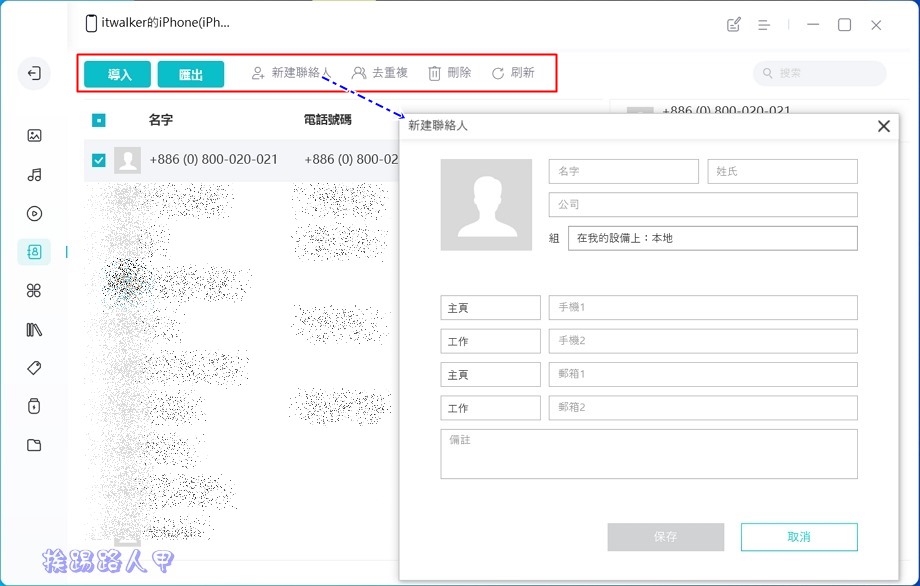Viewport: 920px width, 586px height.
Task: Select the Contacts icon in sidebar
Action: click(34, 252)
